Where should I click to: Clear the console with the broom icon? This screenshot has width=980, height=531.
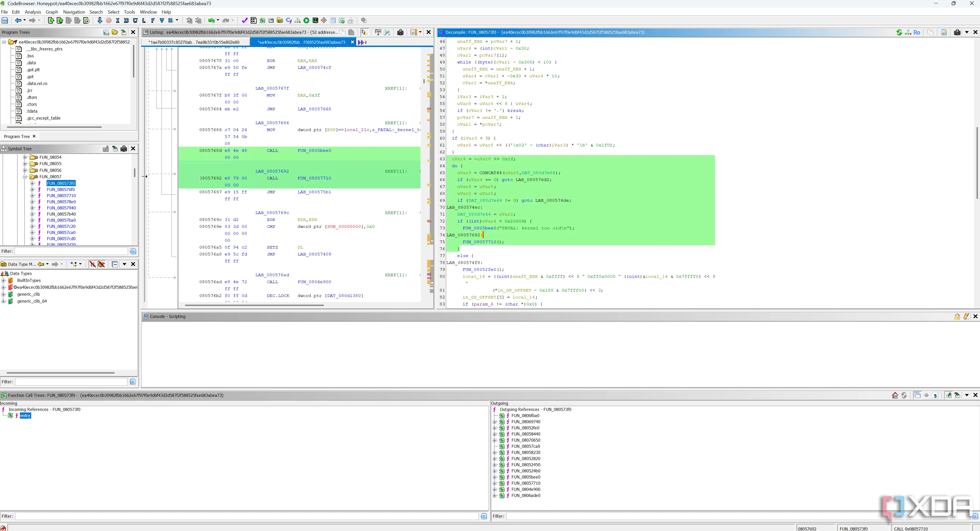click(x=966, y=316)
